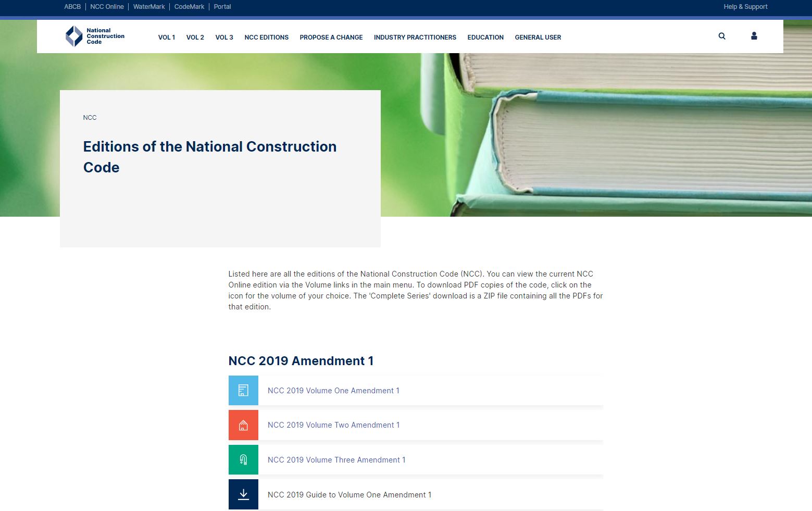
Task: Click the National Construction Code logo
Action: (x=95, y=36)
